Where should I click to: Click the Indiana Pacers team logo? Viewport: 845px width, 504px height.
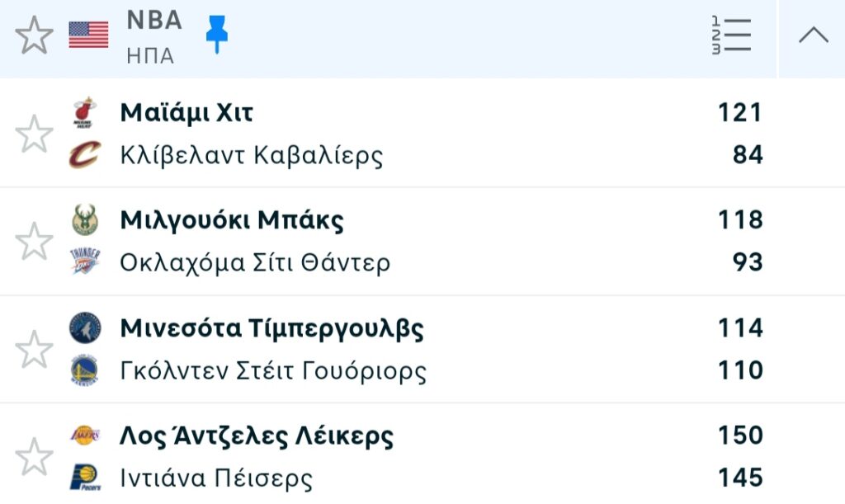84,478
